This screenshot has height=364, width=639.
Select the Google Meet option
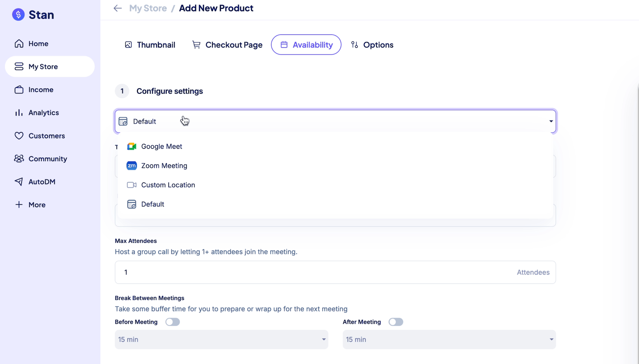click(x=162, y=146)
